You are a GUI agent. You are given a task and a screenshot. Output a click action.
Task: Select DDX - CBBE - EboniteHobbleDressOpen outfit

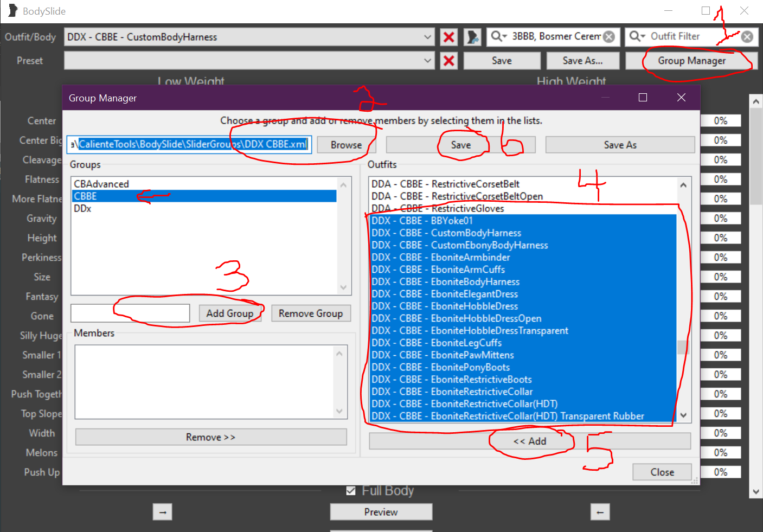click(x=523, y=318)
